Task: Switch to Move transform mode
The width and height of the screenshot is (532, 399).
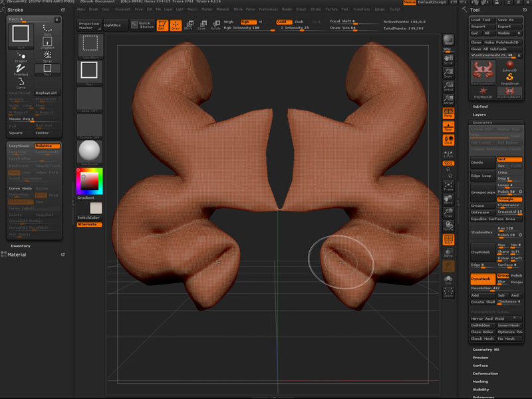Action: click(189, 25)
